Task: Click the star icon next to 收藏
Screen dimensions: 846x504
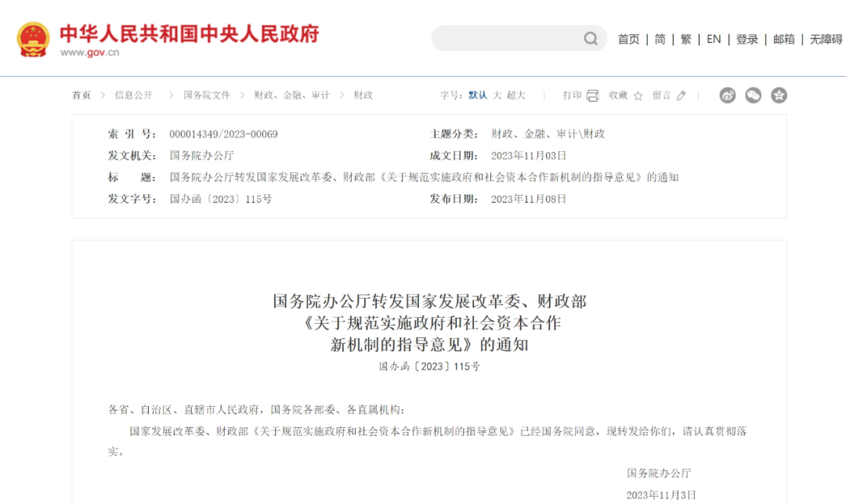Action: [638, 95]
